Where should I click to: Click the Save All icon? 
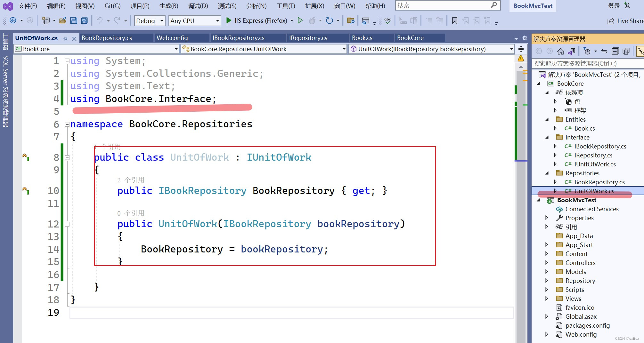point(84,21)
